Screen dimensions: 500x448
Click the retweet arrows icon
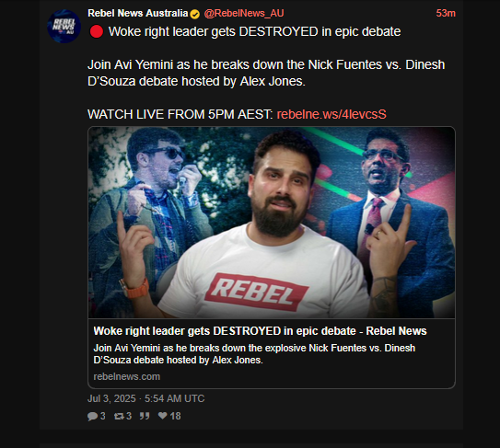click(x=120, y=416)
